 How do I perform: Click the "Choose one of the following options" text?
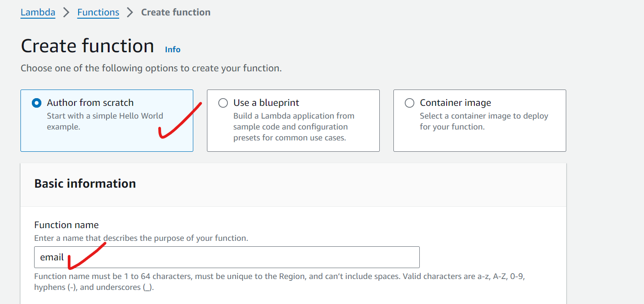[x=151, y=69]
